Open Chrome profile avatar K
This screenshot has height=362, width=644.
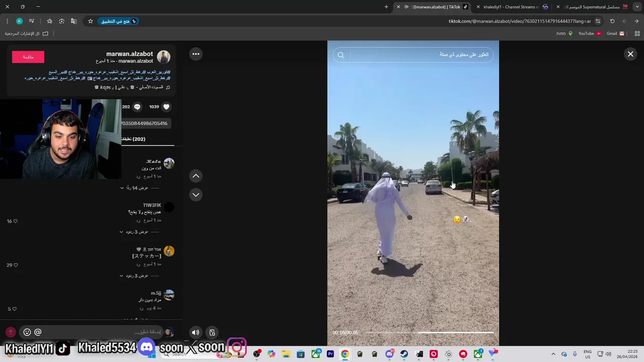[x=19, y=21]
